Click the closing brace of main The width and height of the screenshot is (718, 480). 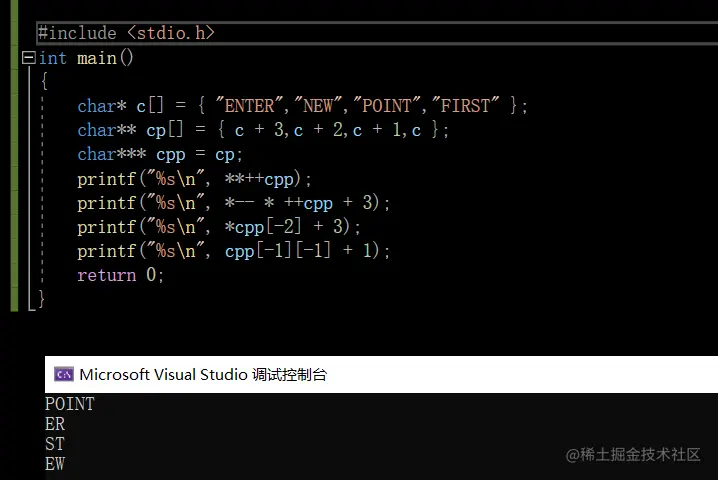point(41,299)
